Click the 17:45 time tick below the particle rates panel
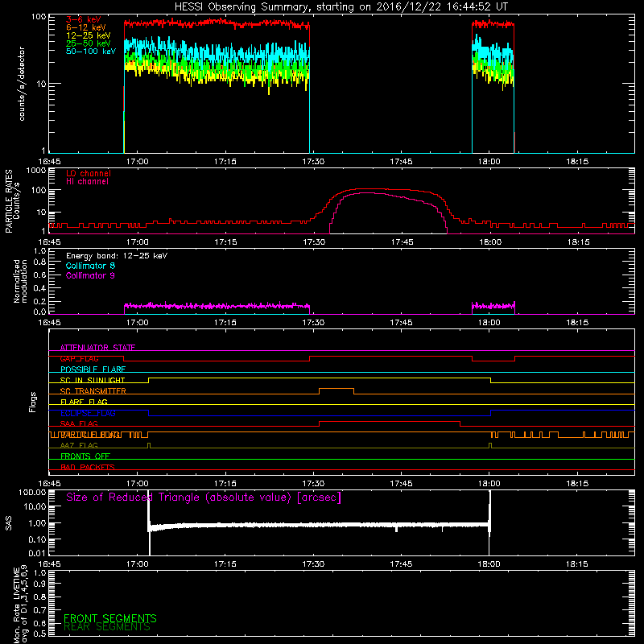This screenshot has width=644, height=644. [402, 242]
